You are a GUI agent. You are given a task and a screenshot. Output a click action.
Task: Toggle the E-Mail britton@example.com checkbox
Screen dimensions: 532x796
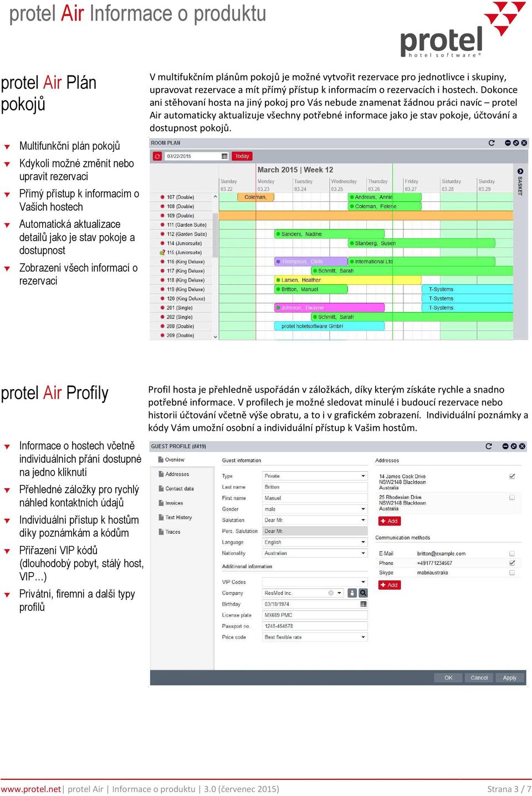(x=512, y=554)
